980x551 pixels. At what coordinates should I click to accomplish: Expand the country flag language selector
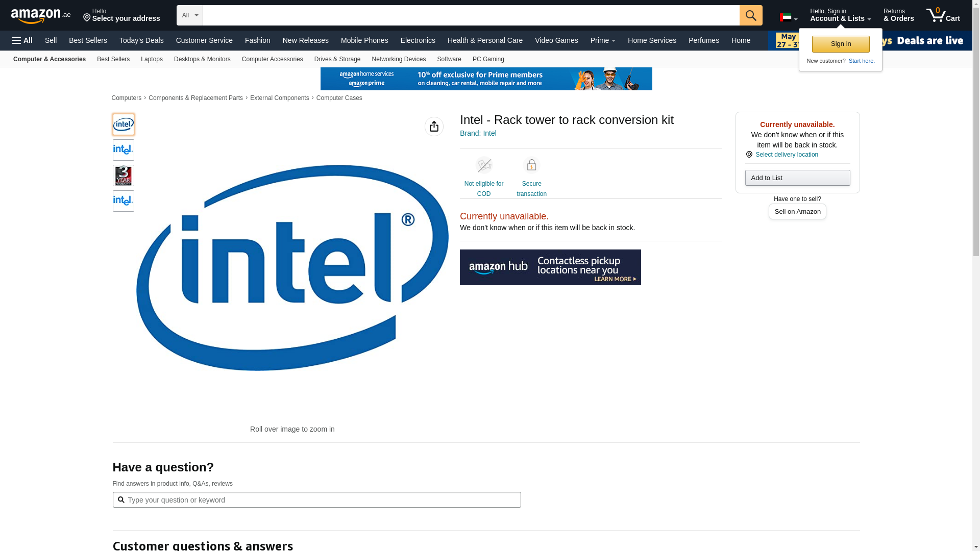[788, 18]
